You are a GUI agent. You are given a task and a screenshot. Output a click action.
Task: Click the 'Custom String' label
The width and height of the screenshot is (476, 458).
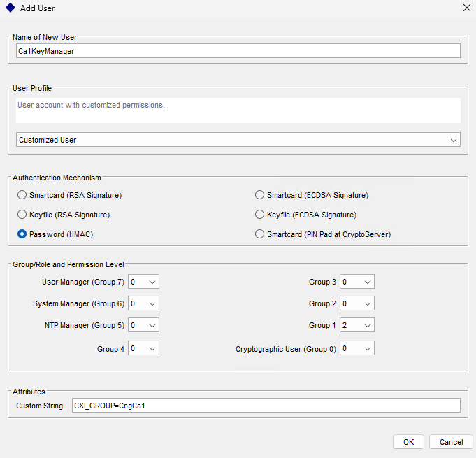(39, 406)
